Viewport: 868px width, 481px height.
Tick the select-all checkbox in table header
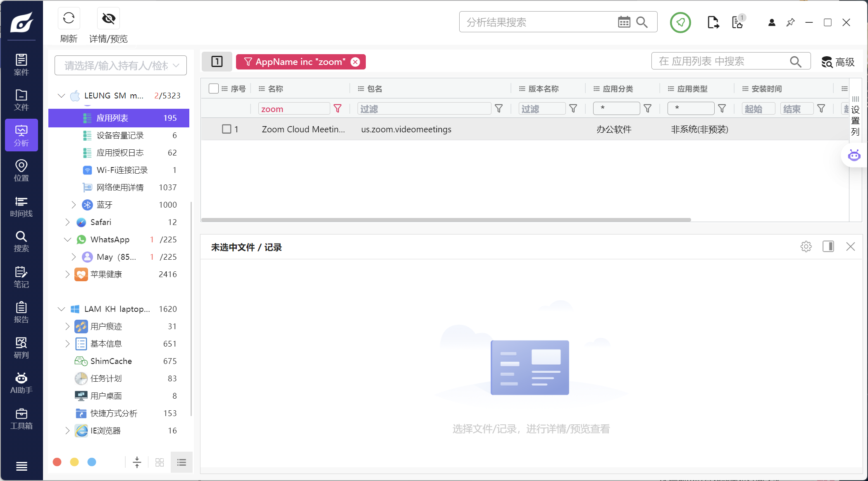214,89
